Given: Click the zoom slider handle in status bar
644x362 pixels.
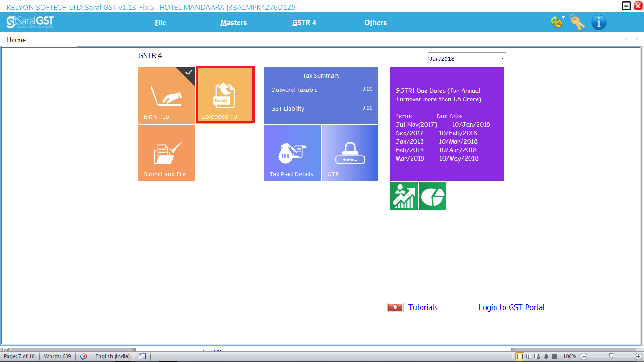Looking at the screenshot, I should point(611,356).
